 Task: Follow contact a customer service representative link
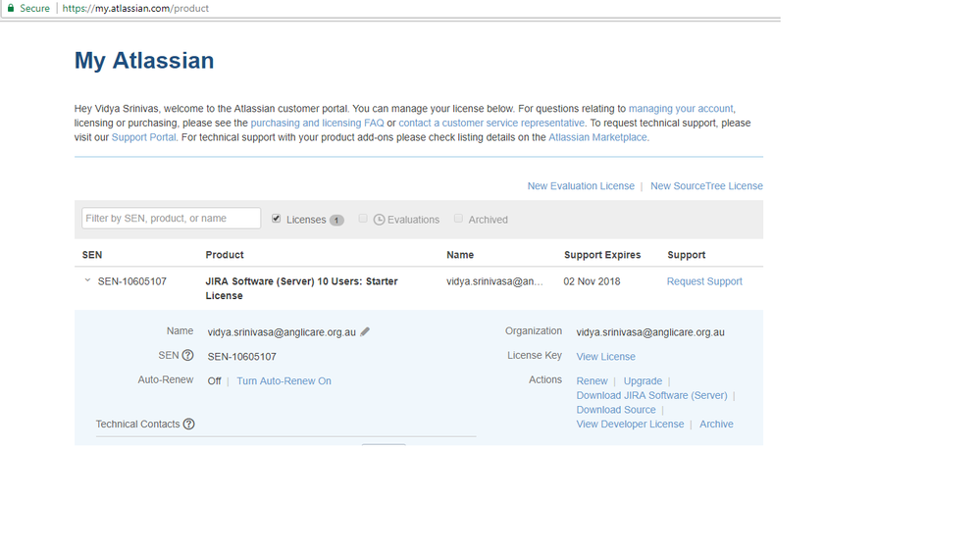pyautogui.click(x=491, y=123)
